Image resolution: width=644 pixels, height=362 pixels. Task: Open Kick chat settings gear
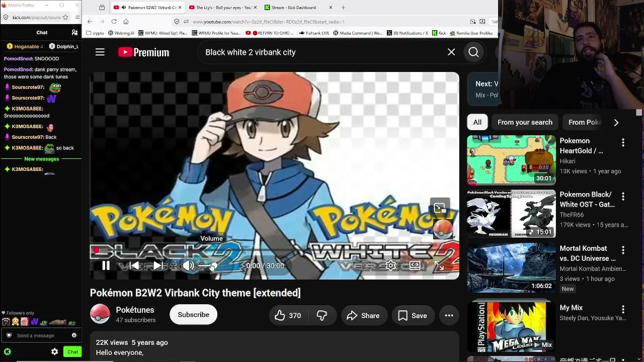[55, 352]
